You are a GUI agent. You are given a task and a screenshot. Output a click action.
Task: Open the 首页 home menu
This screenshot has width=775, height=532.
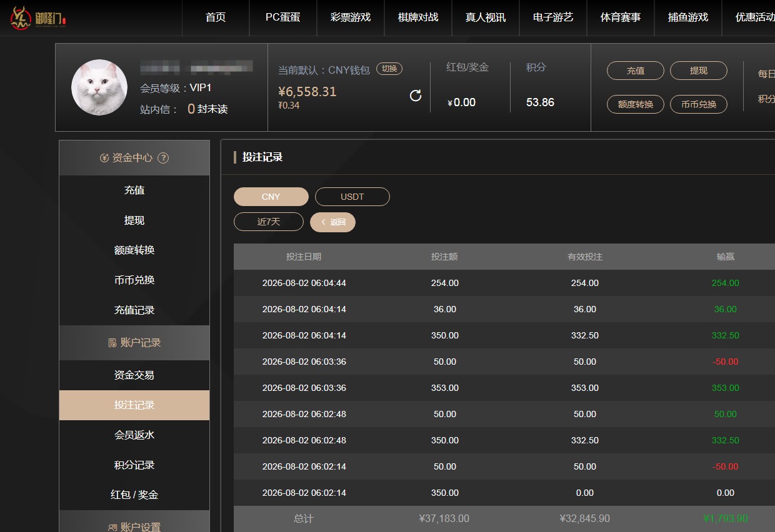pyautogui.click(x=216, y=17)
